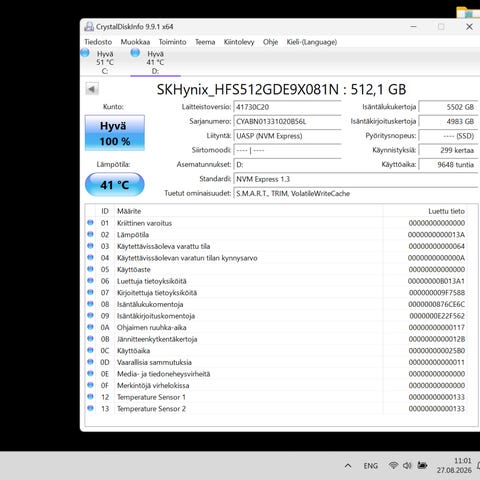Viewport: 480px width, 480px height.
Task: Open the Teema menu
Action: 205,42
